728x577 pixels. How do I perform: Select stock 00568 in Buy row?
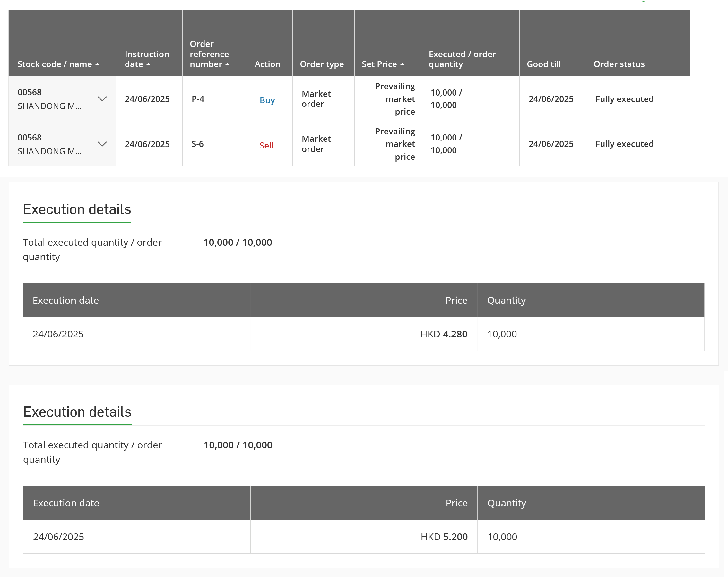30,92
